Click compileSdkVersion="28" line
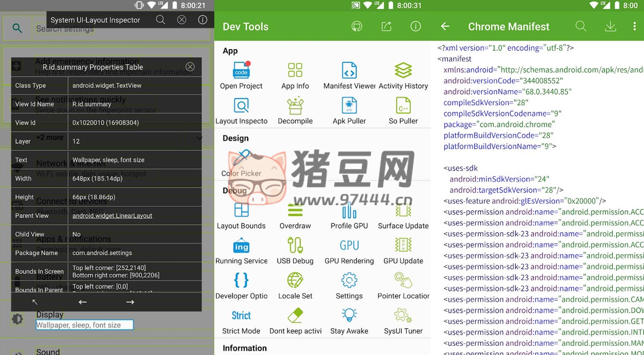Image resolution: width=644 pixels, height=355 pixels. point(486,102)
